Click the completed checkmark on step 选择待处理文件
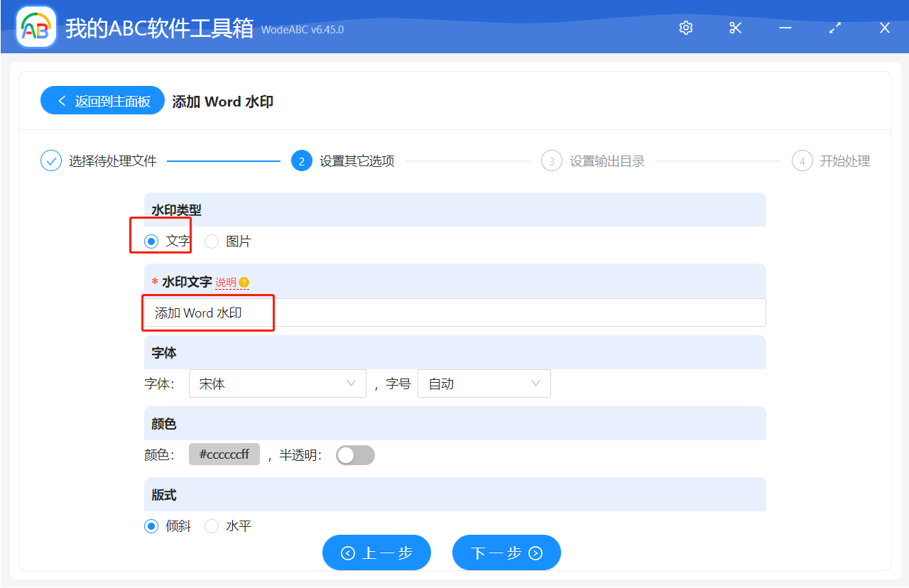The height and width of the screenshot is (588, 909). tap(50, 160)
